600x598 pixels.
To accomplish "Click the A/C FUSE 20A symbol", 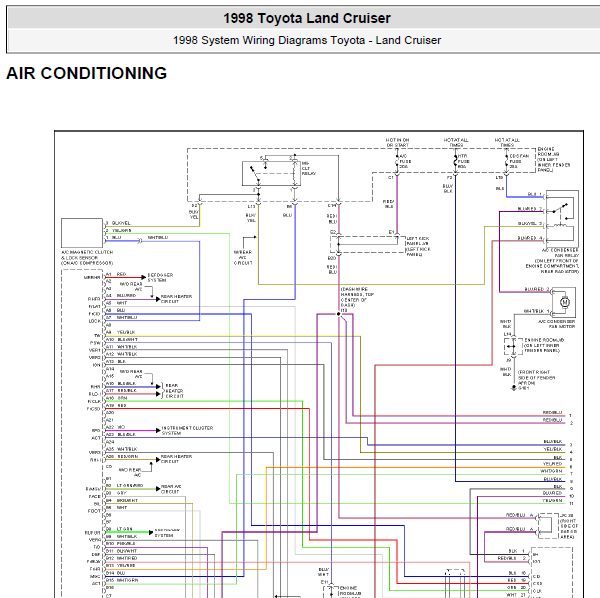I will pos(397,161).
